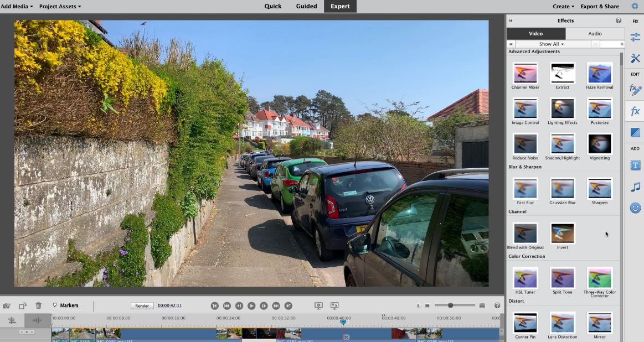The image size is (644, 342).
Task: Play the video
Action: coord(251,305)
